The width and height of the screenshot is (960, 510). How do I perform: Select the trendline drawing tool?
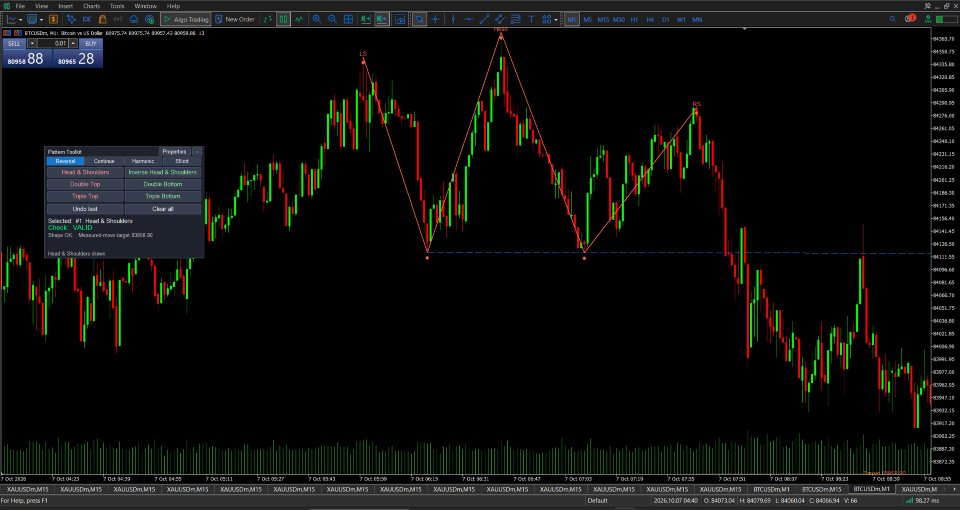click(x=484, y=20)
